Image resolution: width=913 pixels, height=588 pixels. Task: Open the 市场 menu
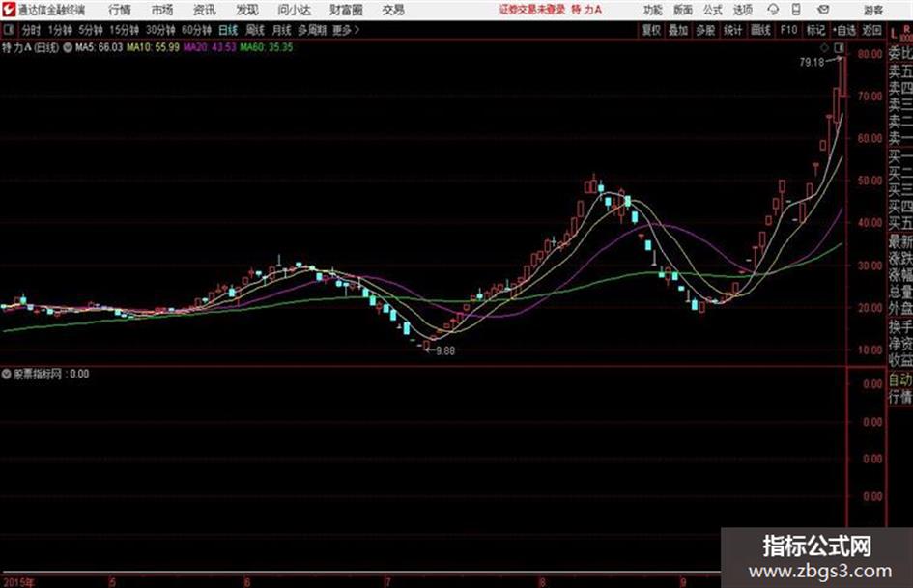click(x=162, y=10)
